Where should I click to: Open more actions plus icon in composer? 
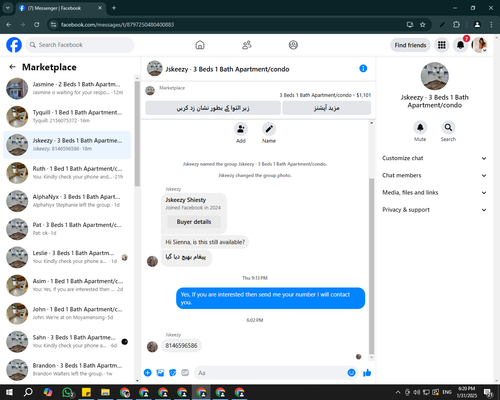tap(148, 373)
